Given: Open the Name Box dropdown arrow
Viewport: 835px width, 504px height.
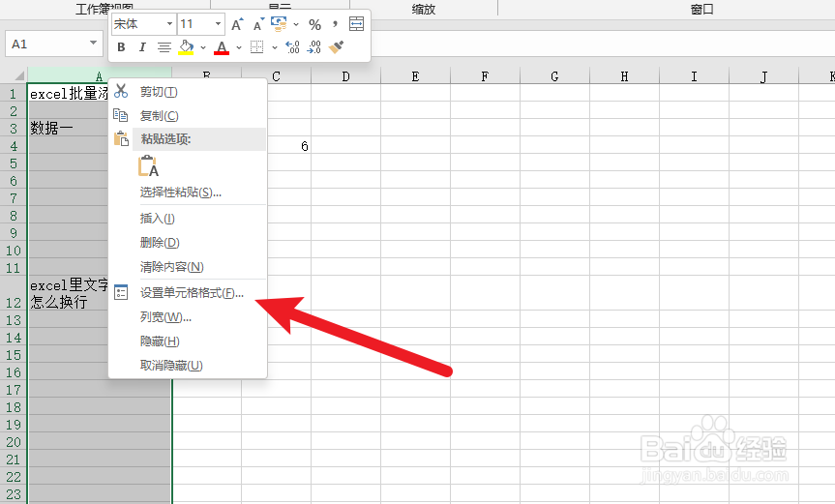Looking at the screenshot, I should point(93,43).
